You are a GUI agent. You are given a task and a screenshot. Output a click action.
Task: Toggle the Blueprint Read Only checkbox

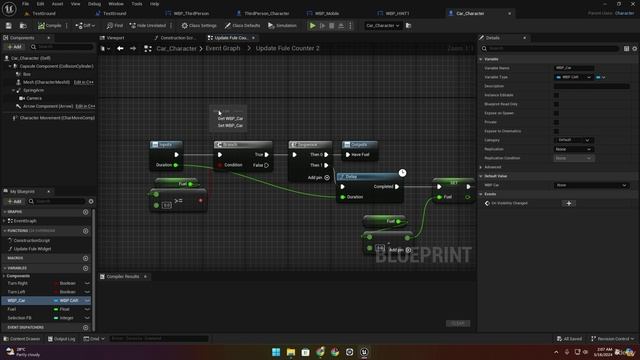click(556, 104)
